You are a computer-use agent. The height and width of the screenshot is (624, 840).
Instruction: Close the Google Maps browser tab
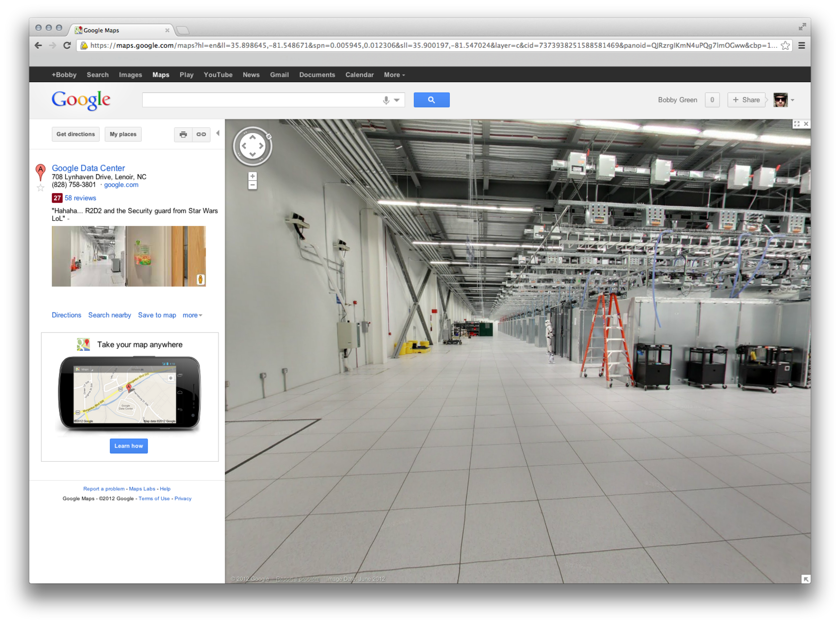[x=167, y=30]
